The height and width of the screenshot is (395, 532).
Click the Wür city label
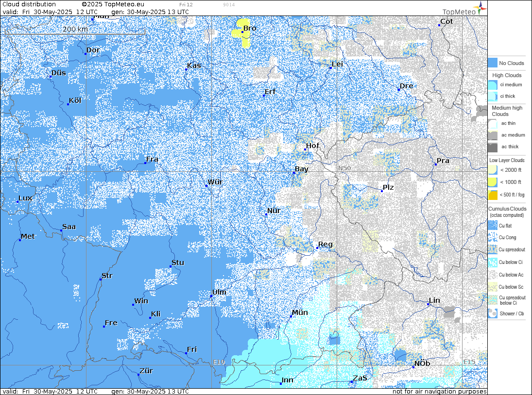(215, 182)
